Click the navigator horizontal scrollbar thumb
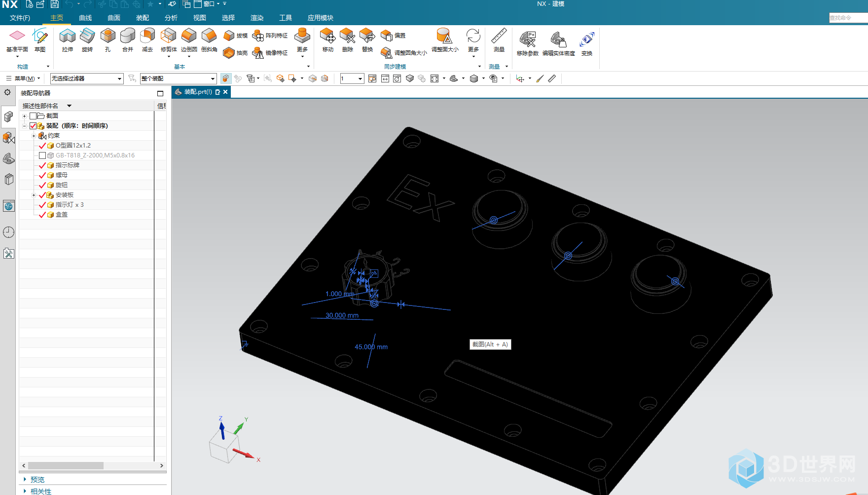The image size is (868, 495). coord(66,465)
